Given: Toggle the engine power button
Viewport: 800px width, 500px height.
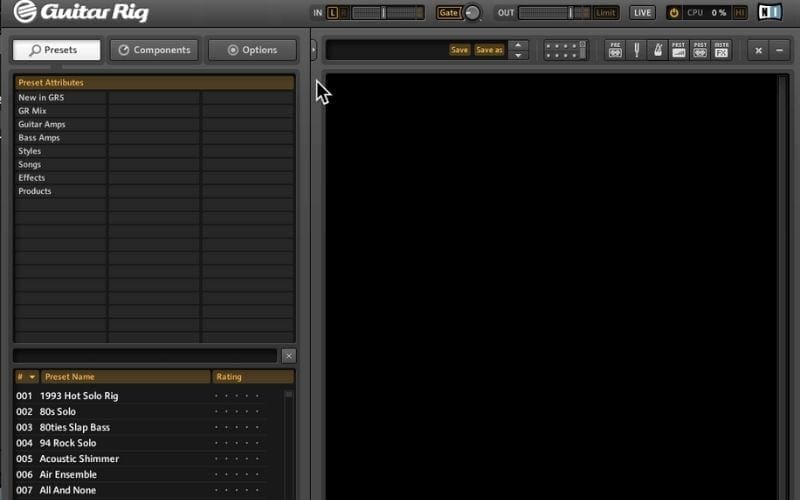Looking at the screenshot, I should point(674,13).
